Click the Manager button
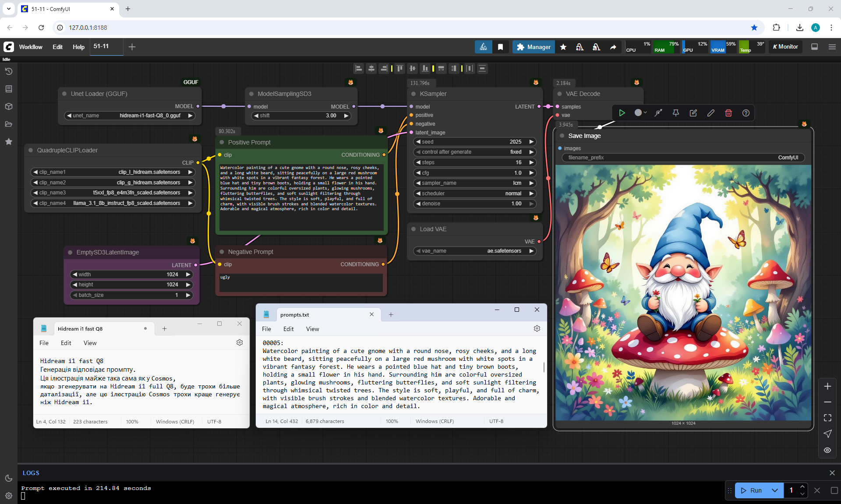This screenshot has width=841, height=504. tap(534, 47)
